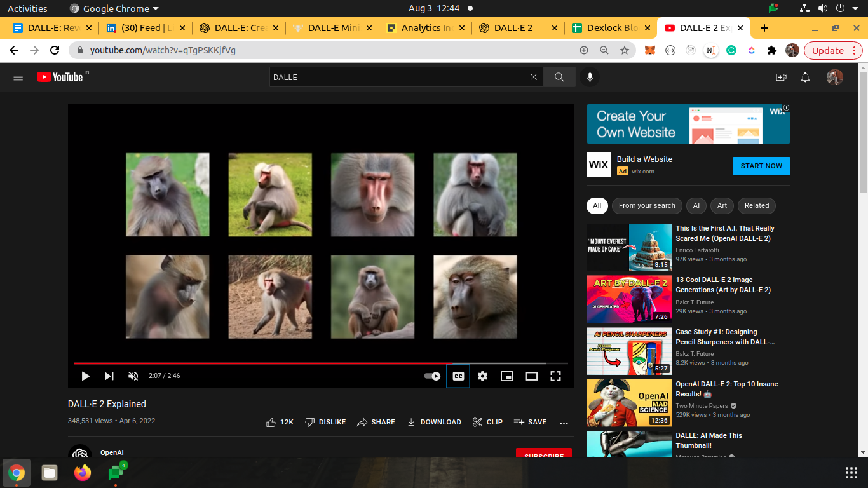Open Activities overview

pos(27,9)
